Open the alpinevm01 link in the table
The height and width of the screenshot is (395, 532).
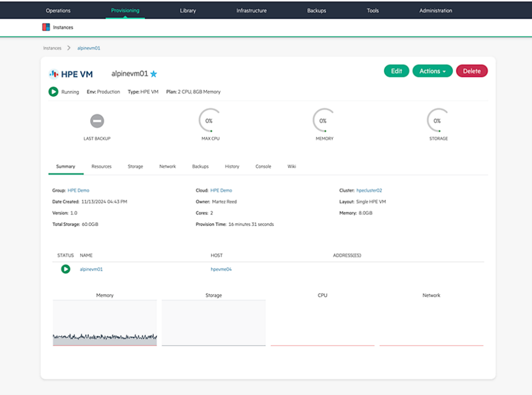[x=91, y=269]
